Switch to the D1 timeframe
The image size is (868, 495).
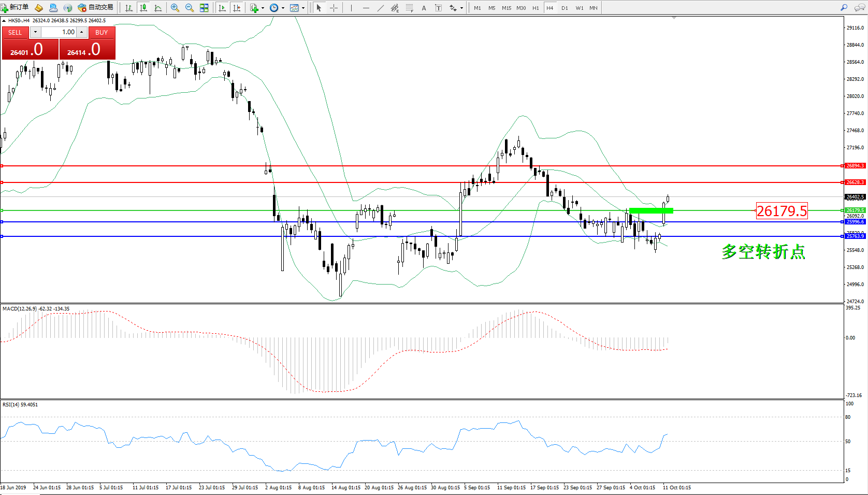click(565, 8)
